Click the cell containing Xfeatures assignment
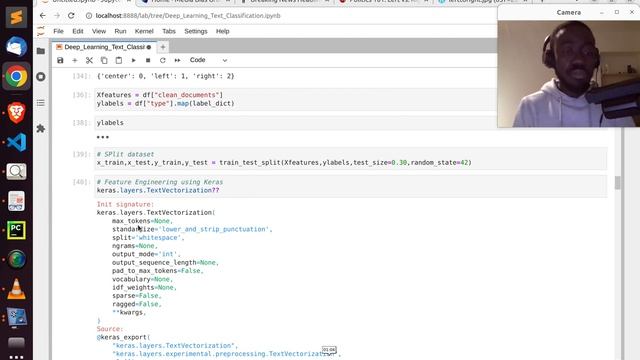Viewport: 640px width, 360px height. [296, 99]
